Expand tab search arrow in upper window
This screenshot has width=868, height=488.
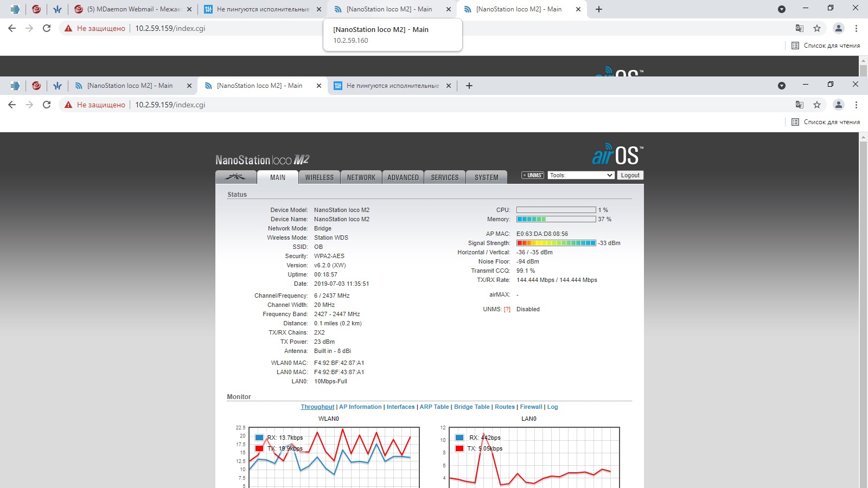coord(781,9)
